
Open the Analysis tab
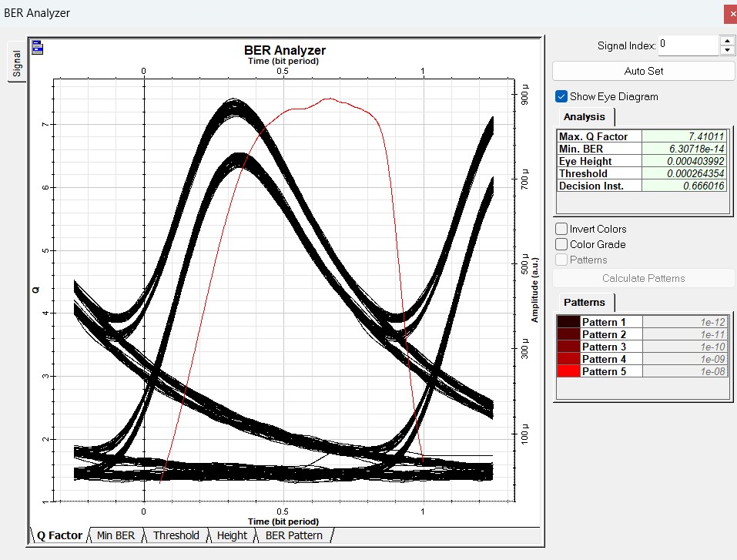click(585, 117)
